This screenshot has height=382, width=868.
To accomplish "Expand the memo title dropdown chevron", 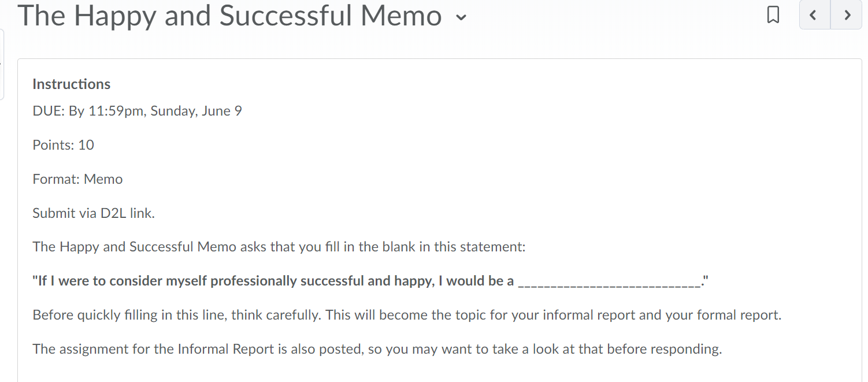I will point(461,18).
